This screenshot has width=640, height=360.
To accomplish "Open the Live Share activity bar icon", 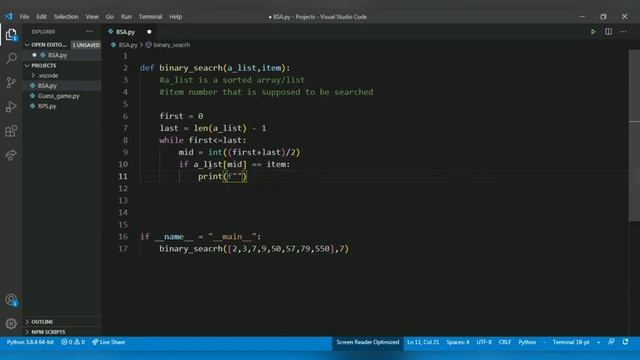I will click(x=11, y=155).
